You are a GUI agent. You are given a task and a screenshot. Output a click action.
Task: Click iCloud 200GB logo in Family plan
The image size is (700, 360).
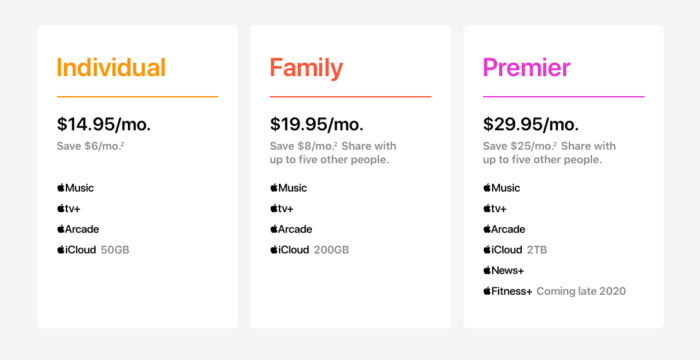pos(289,250)
